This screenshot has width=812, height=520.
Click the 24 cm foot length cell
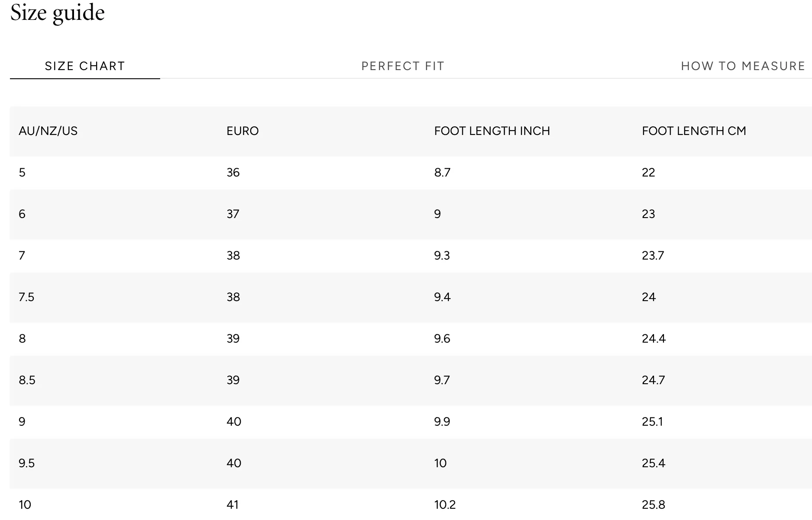(649, 297)
